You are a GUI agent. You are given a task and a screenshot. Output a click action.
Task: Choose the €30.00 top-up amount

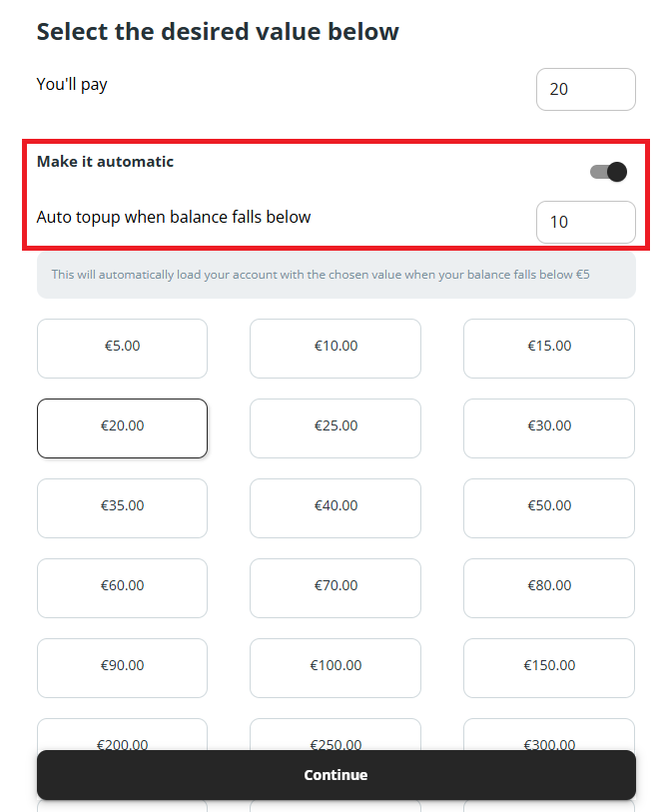(548, 427)
